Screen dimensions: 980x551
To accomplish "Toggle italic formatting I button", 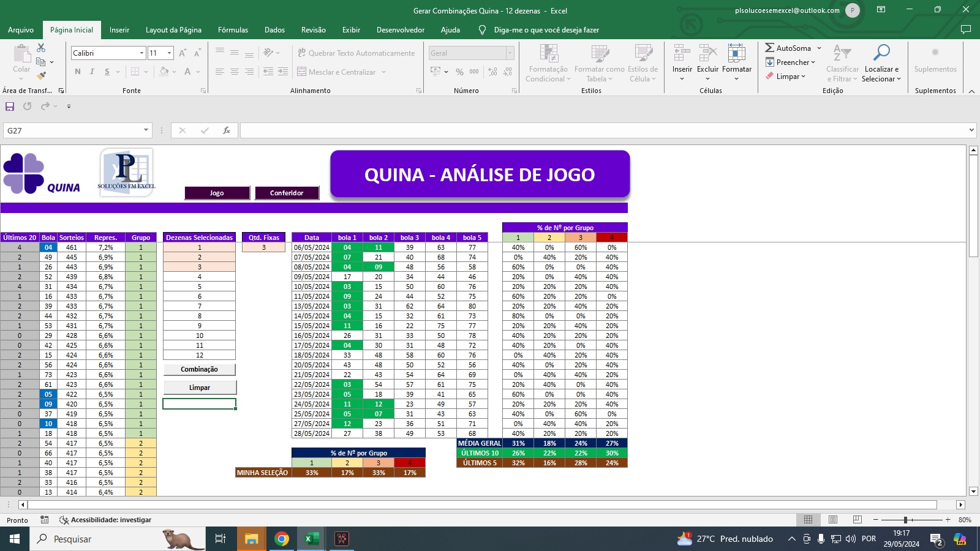I will pyautogui.click(x=92, y=72).
